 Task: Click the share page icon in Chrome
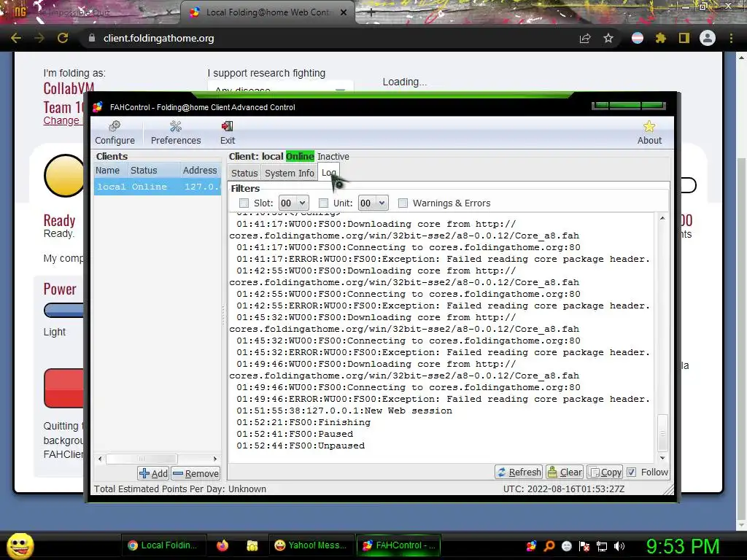point(585,38)
